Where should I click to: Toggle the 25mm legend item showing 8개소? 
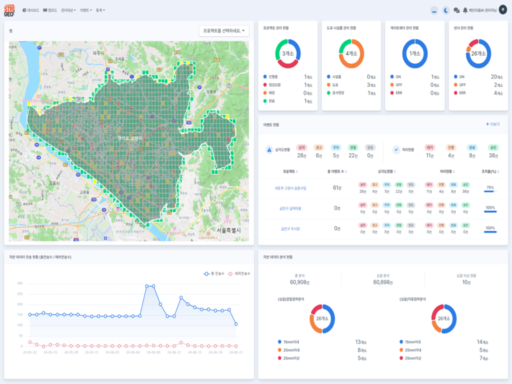tap(322, 350)
